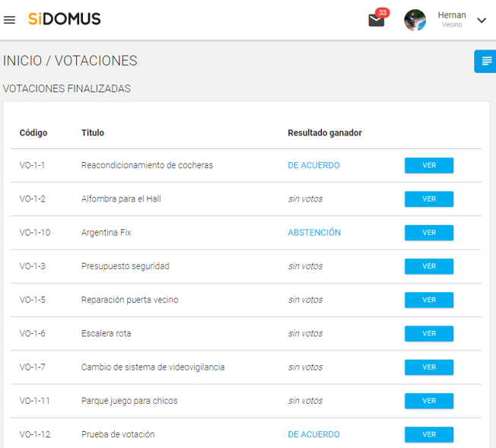The width and height of the screenshot is (496, 448).
Task: Click the VOTACIONES FINALIZADAS heading
Action: (x=66, y=88)
